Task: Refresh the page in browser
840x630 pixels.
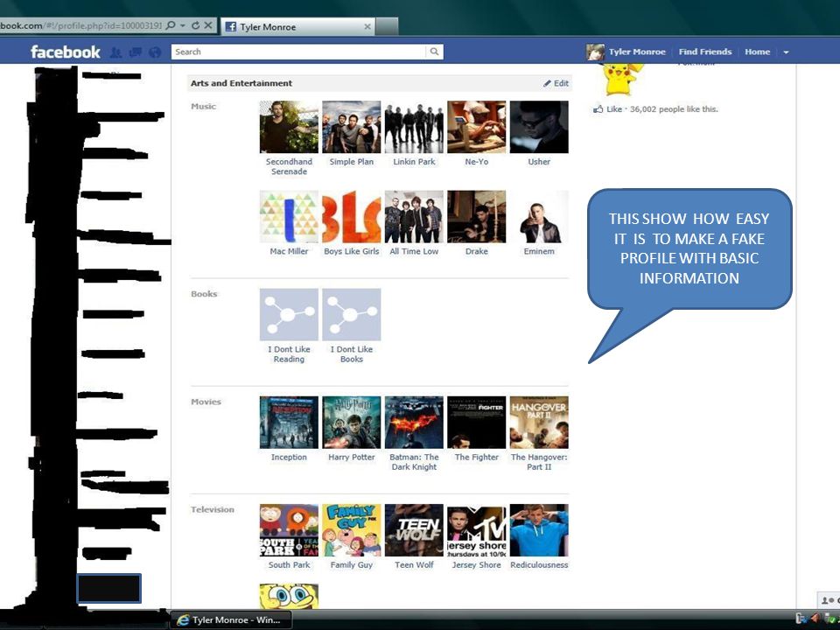Action: pos(195,25)
